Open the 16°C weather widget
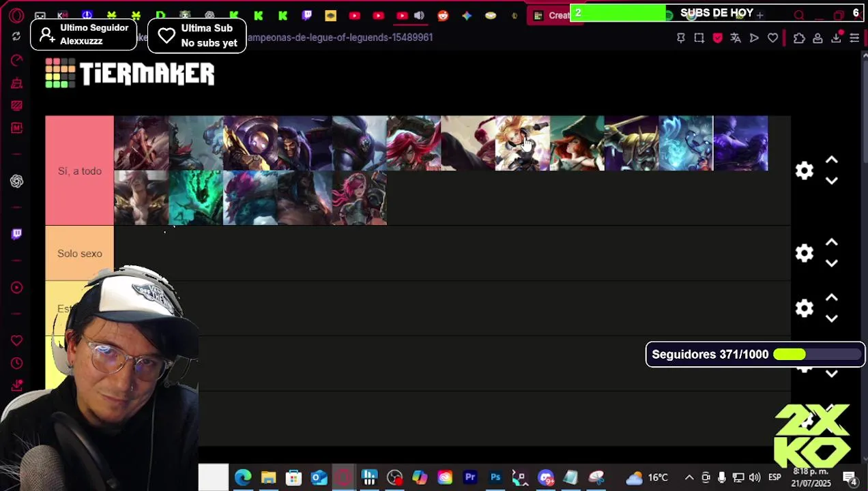 point(647,477)
